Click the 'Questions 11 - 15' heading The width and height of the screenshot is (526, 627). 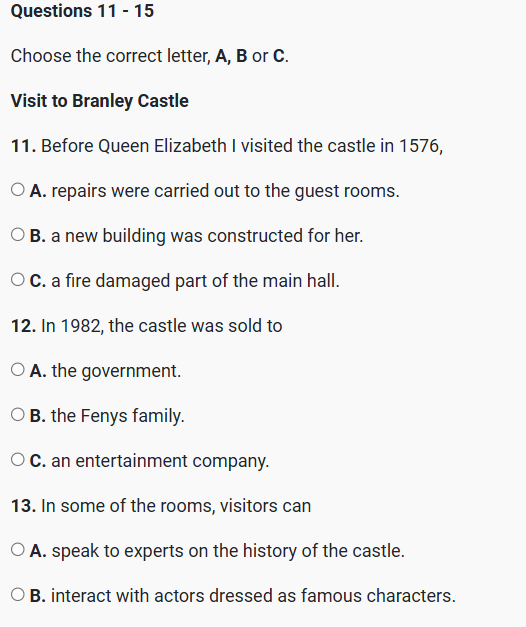click(x=82, y=11)
